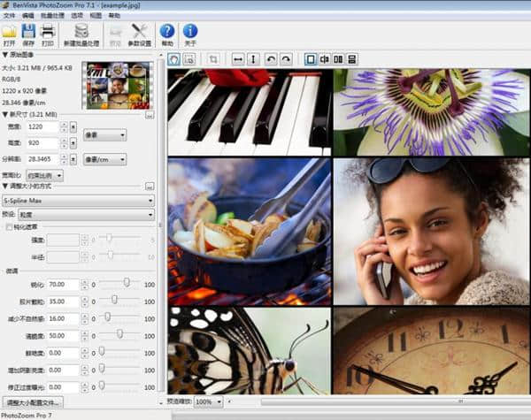The width and height of the screenshot is (531, 420).
Task: Open the S-Spline Max method dropdown
Action: pos(78,201)
